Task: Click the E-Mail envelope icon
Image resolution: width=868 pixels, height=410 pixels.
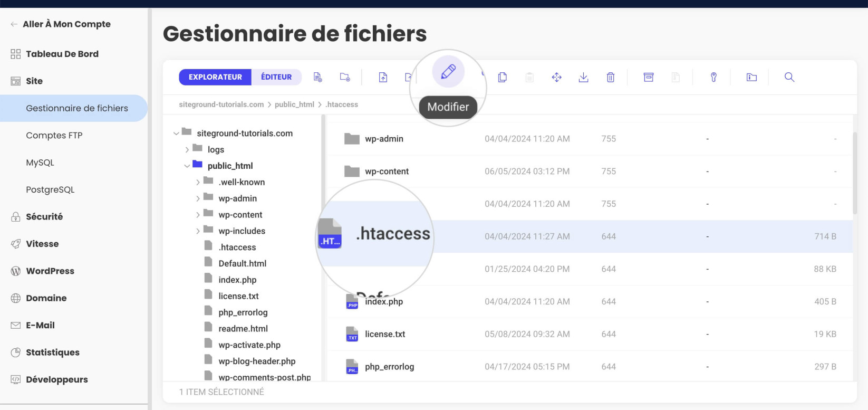Action: pyautogui.click(x=16, y=326)
